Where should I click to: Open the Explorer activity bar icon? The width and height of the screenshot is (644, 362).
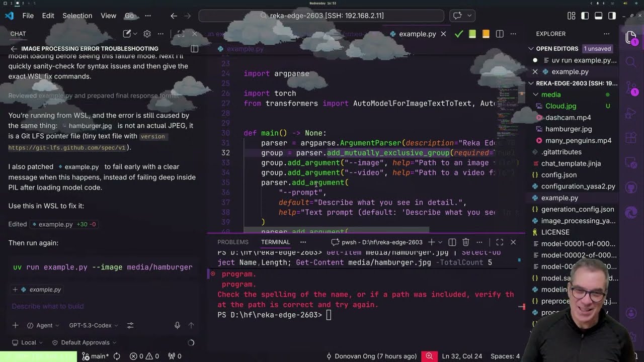tap(631, 38)
